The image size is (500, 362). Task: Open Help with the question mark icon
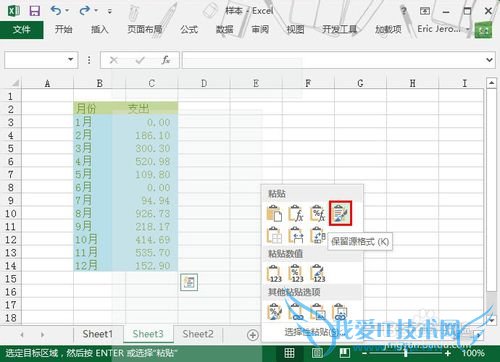pos(404,11)
